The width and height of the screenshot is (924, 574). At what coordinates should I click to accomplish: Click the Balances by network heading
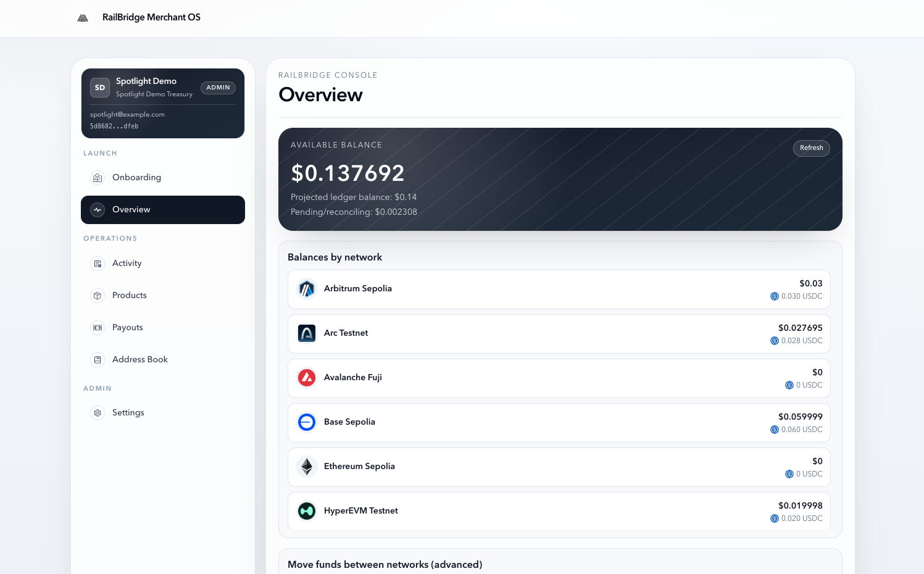(335, 257)
